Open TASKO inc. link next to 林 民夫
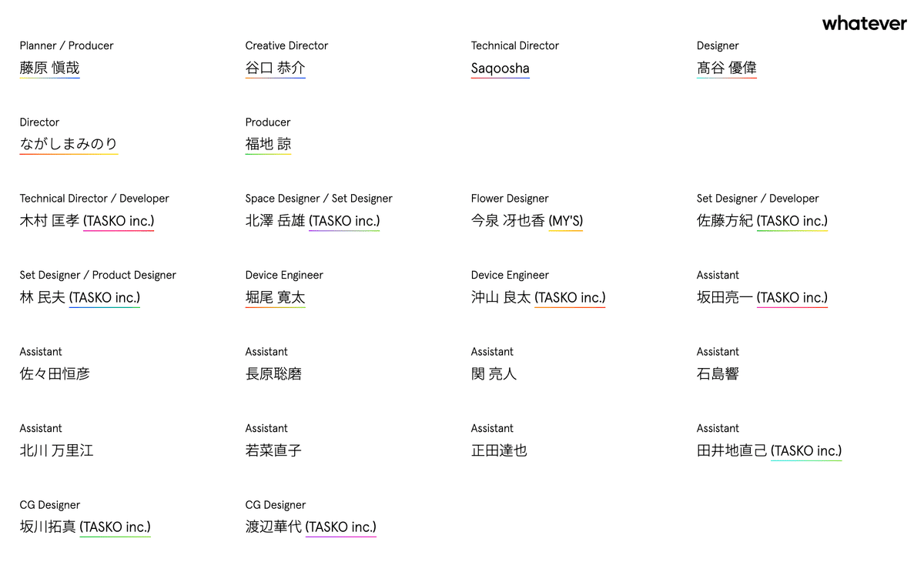Viewport: 924px width, 582px height. pyautogui.click(x=105, y=297)
